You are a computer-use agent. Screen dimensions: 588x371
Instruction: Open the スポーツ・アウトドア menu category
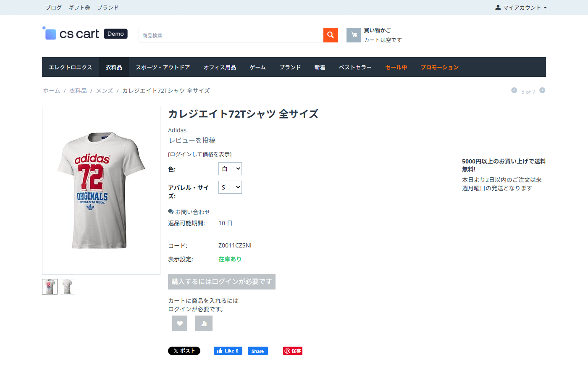(163, 67)
